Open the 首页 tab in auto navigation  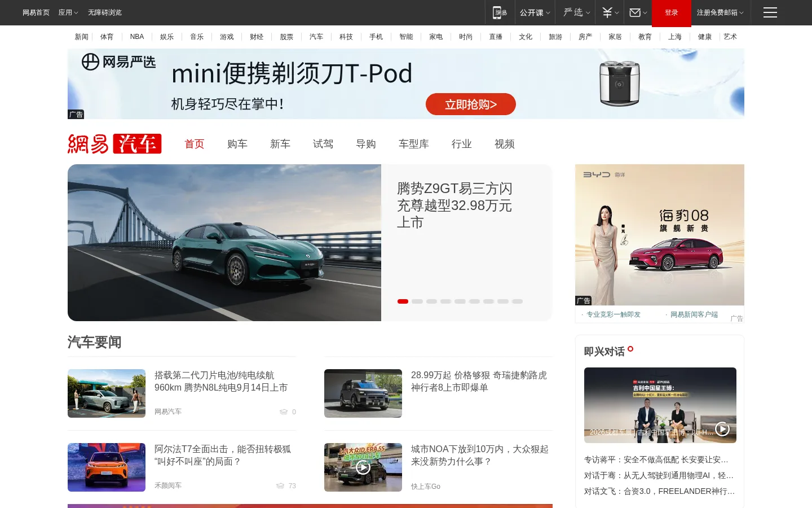tap(195, 144)
